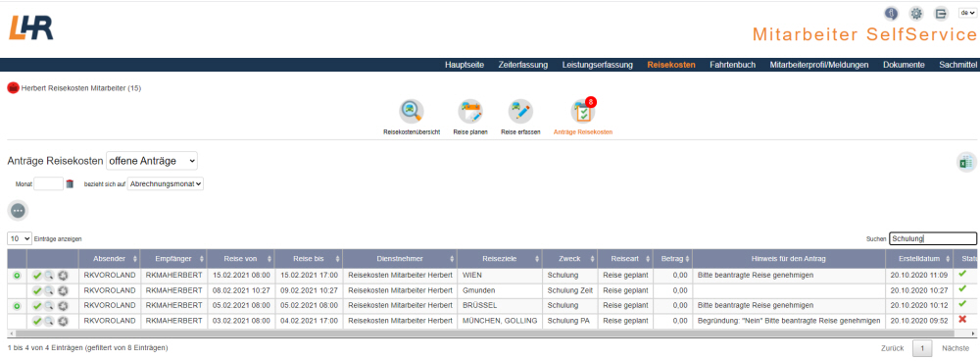The height and width of the screenshot is (361, 980).
Task: View details of BRÜSSEL request via magnifier
Action: (x=49, y=305)
